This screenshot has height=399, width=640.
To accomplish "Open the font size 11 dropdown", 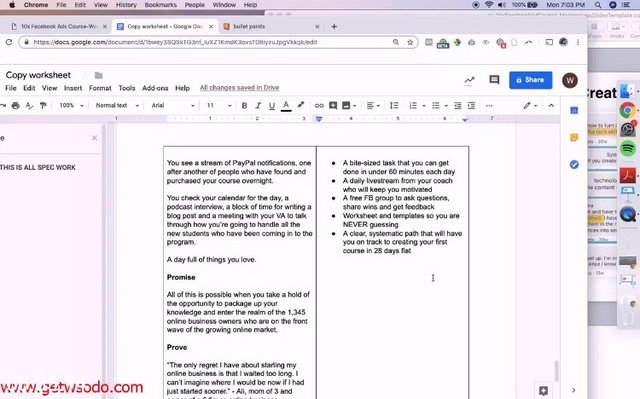I will pos(219,105).
